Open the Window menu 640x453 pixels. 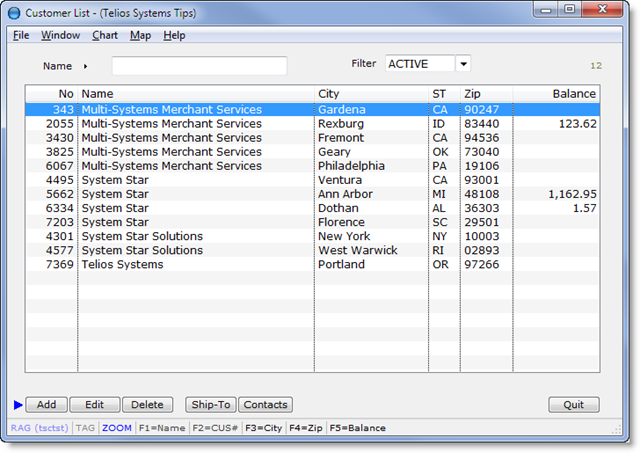[61, 35]
